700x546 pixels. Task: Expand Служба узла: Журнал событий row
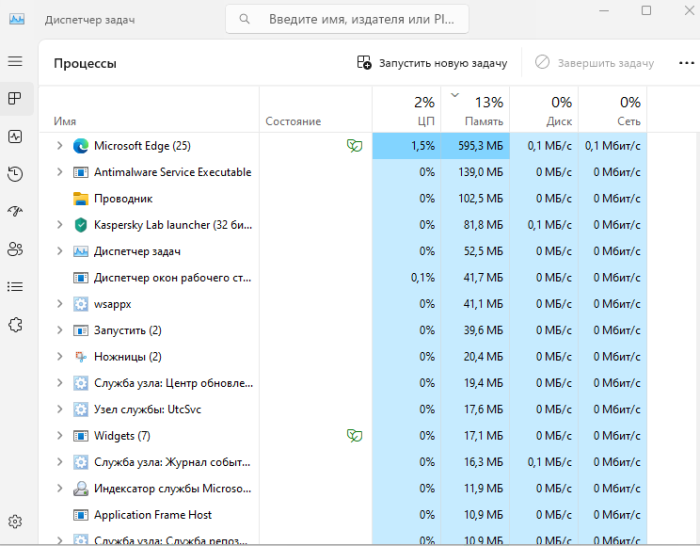pos(60,462)
